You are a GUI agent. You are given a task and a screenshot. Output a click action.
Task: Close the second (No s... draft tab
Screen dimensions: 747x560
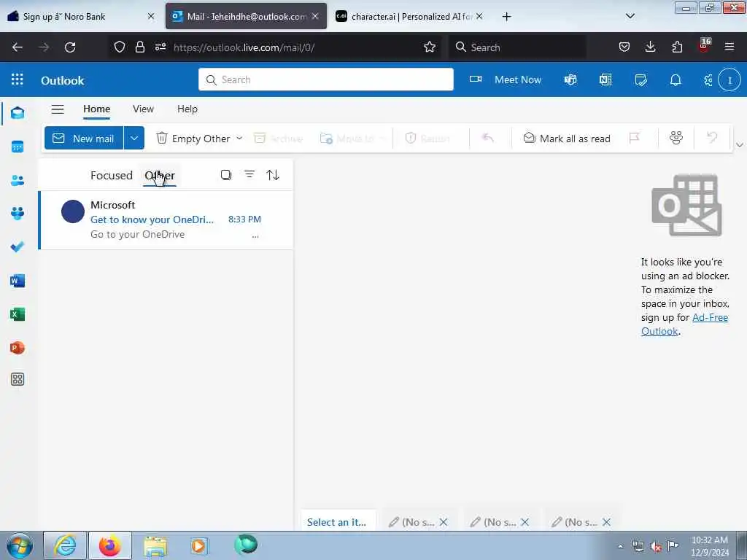click(525, 522)
